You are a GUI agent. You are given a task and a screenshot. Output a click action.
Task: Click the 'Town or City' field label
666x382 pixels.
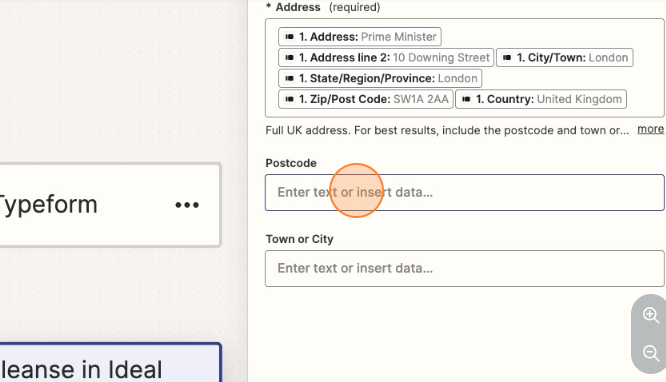[299, 239]
